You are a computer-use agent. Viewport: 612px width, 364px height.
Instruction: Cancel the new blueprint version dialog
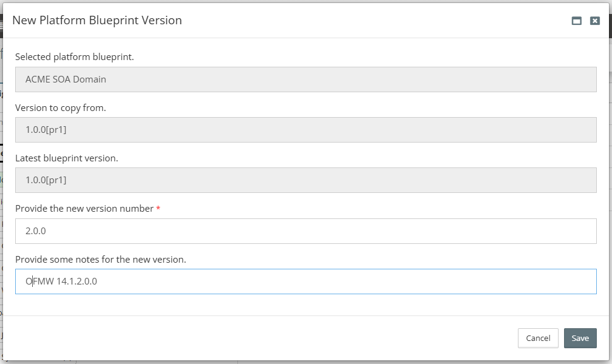coord(537,338)
